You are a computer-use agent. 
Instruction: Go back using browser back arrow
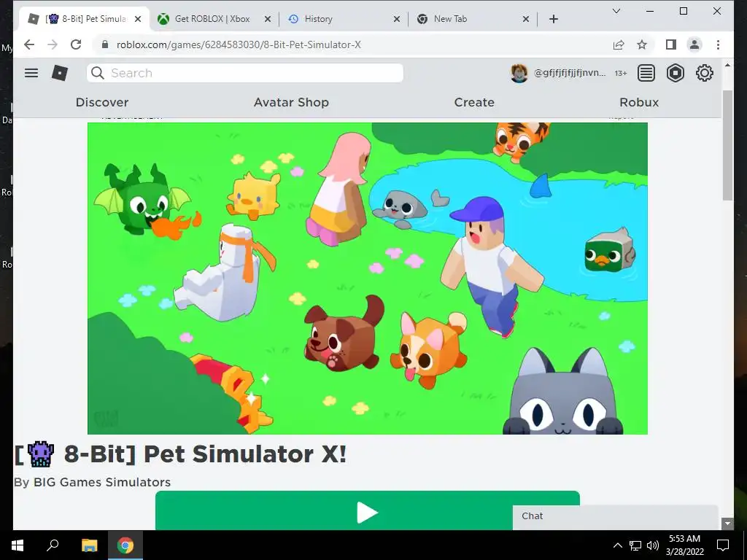click(x=29, y=44)
